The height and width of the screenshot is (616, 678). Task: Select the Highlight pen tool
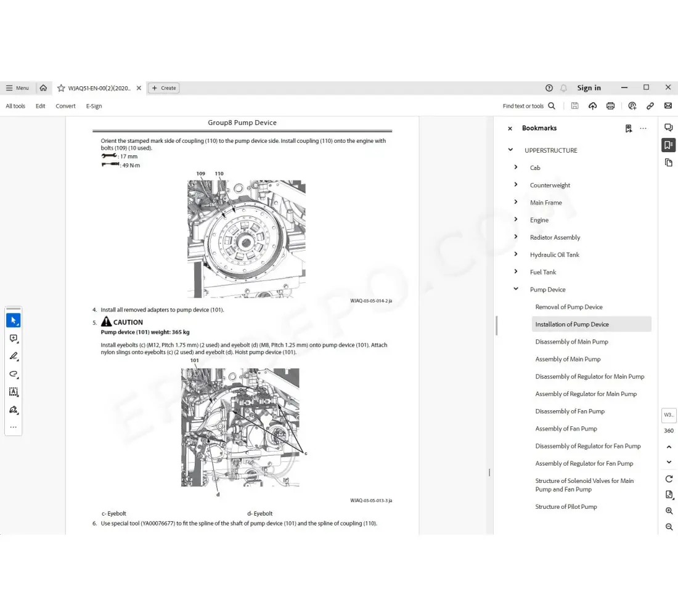pos(14,356)
